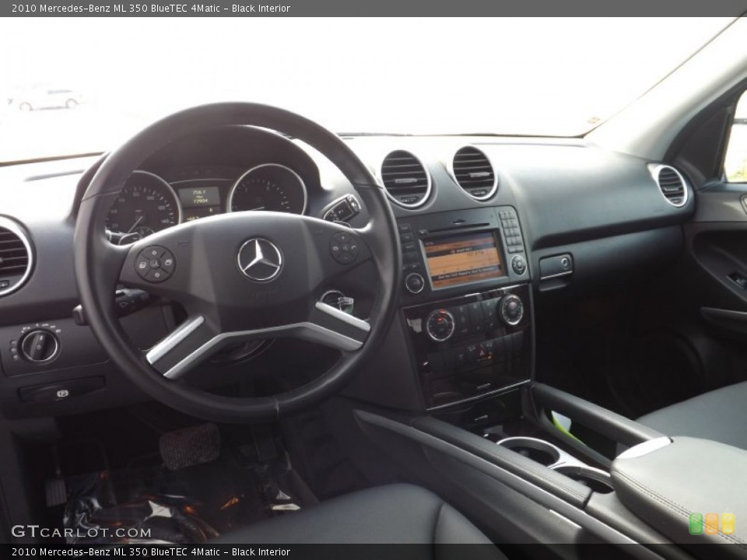Click the bottom caption '2010 Mercedes-Benz ML 350 BlueTEC 4Matic - Black Interior'
747x560 pixels.
click(x=150, y=552)
